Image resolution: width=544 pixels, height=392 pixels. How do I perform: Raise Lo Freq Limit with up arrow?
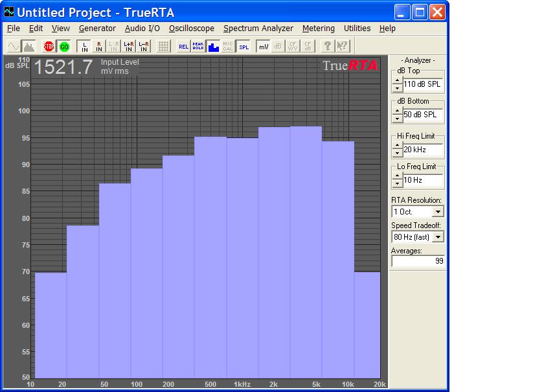click(397, 176)
